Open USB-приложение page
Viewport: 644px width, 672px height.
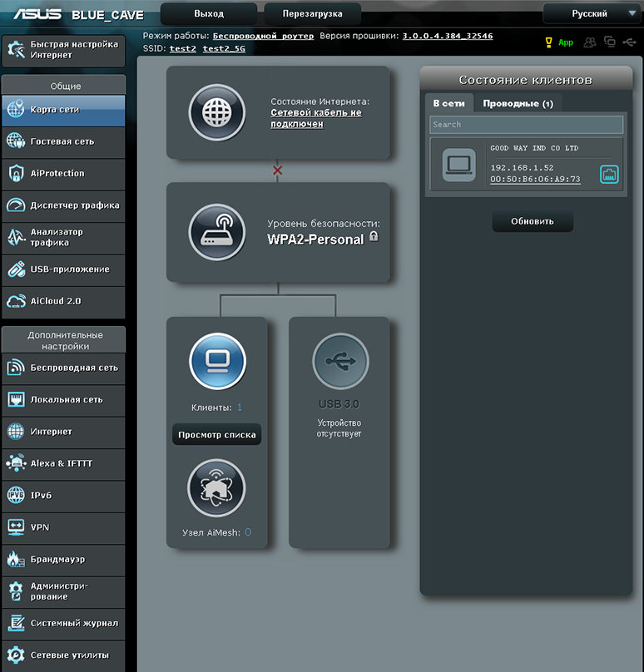[x=63, y=269]
